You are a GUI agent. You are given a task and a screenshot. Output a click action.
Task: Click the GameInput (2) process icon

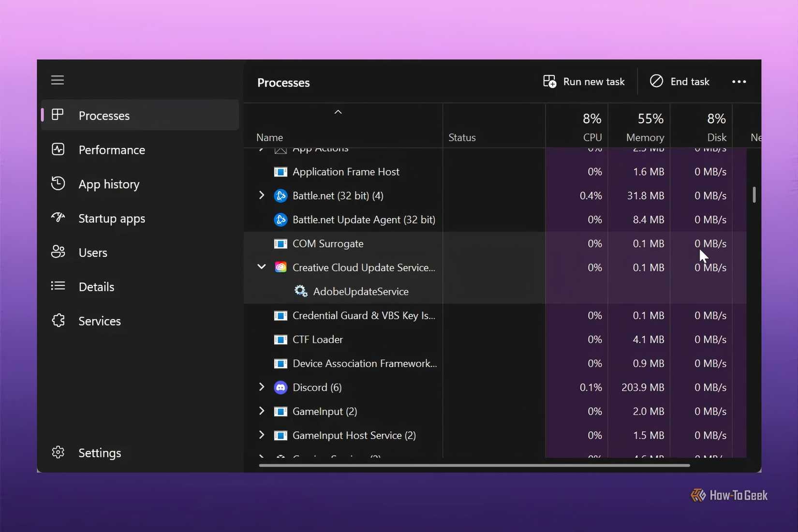281,411
